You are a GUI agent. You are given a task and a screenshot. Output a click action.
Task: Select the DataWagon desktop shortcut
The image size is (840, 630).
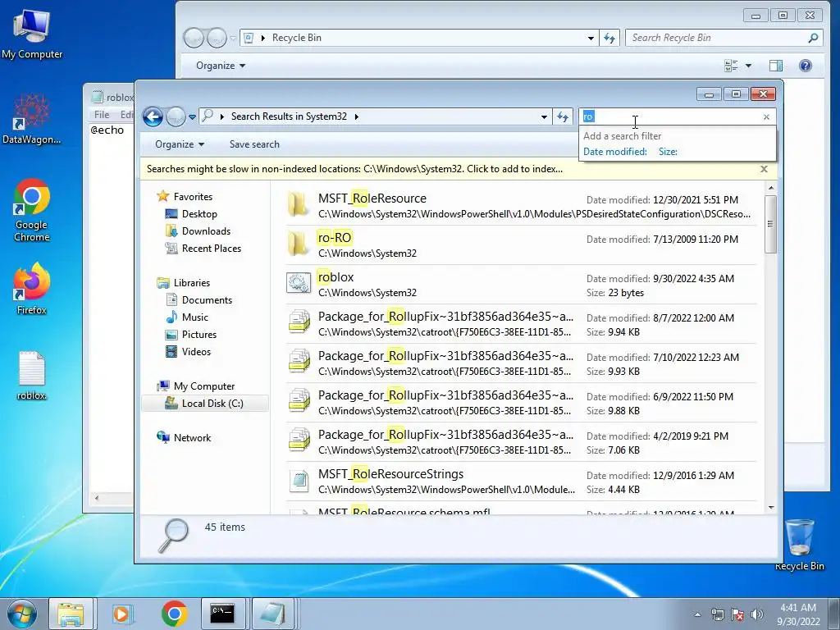pos(32,119)
